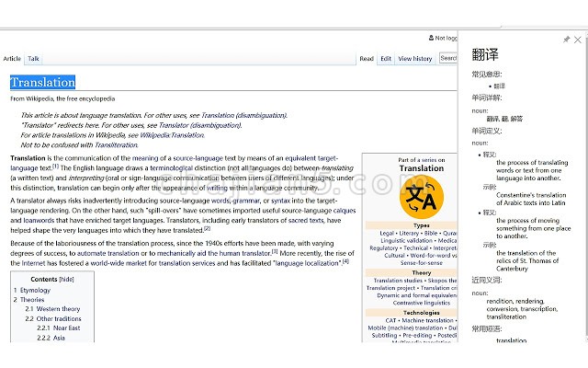Open the Wikipedia:Translation link
The image size is (588, 368).
click(172, 135)
